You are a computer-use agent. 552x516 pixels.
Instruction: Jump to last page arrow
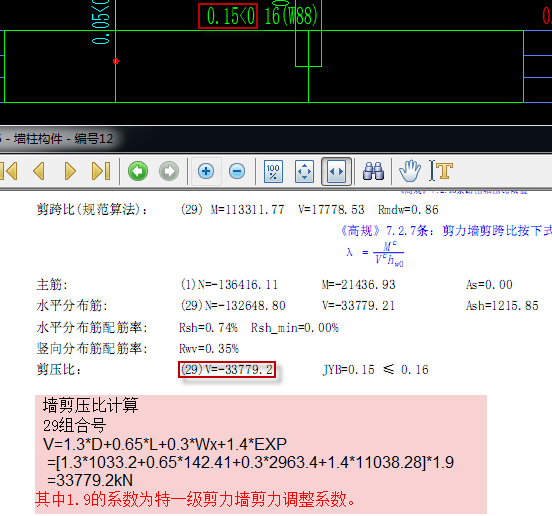click(x=101, y=171)
